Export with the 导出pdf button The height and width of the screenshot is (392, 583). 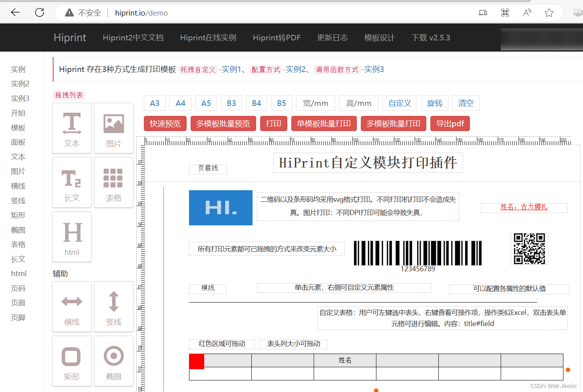(x=450, y=123)
